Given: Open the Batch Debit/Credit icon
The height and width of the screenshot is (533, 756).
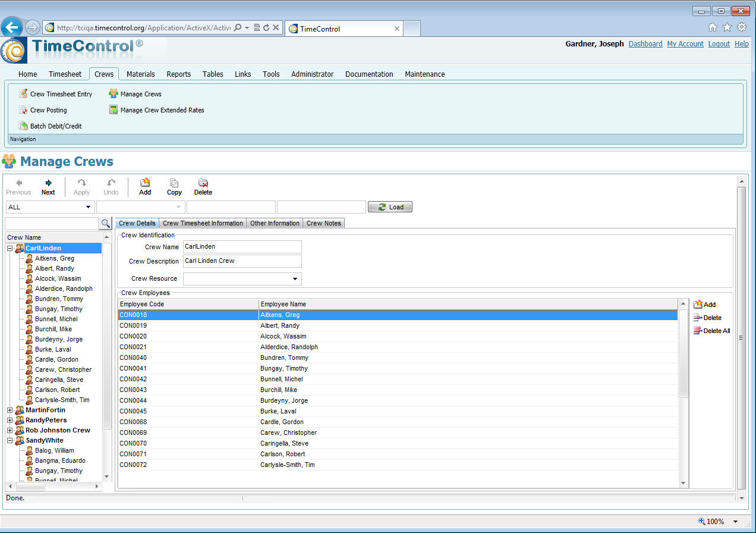Looking at the screenshot, I should click(x=23, y=126).
